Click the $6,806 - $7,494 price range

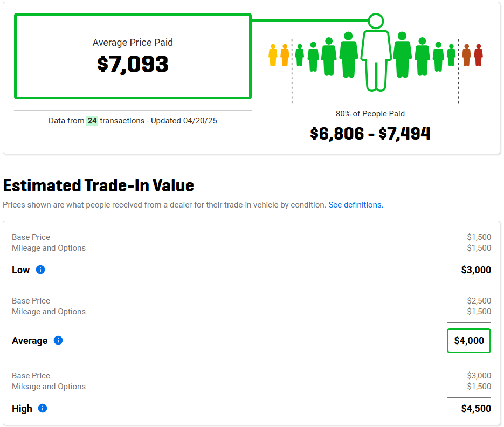(370, 134)
